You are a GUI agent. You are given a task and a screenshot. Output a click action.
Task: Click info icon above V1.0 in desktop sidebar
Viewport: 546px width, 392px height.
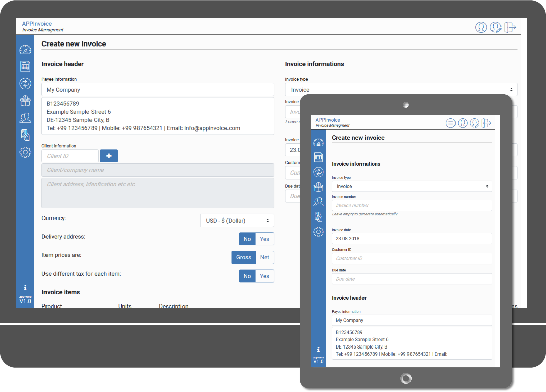pos(25,287)
